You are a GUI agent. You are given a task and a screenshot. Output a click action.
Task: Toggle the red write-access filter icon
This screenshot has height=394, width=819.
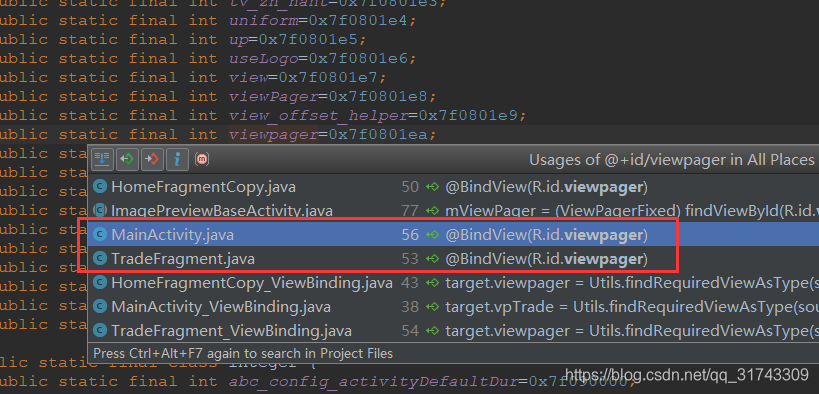click(152, 159)
